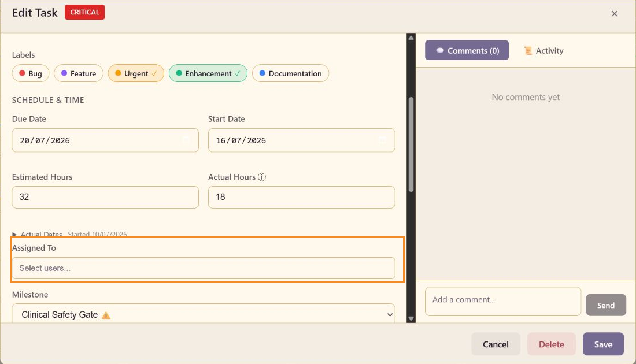This screenshot has height=364, width=636.
Task: Open the Start Date calendar picker icon
Action: click(x=382, y=140)
